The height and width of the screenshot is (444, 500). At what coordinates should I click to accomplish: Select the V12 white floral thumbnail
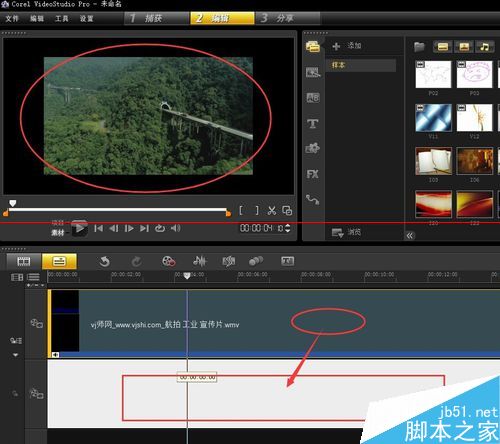tap(474, 118)
